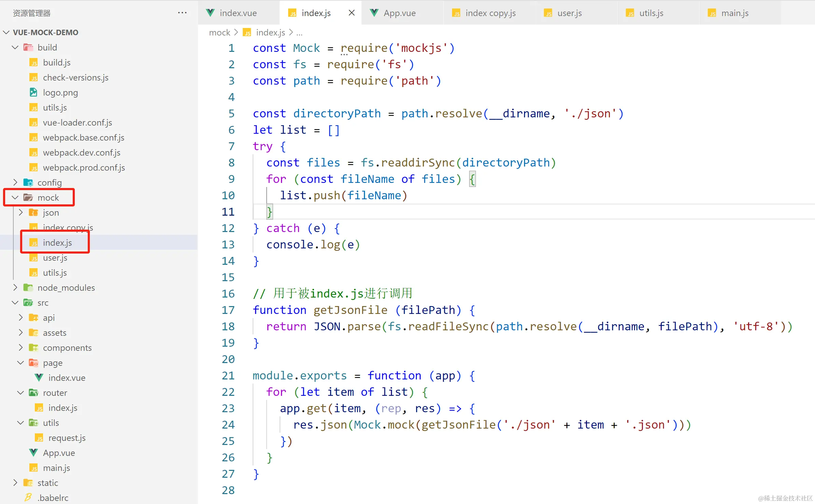Open vue-loader.conf.js file
Image resolution: width=815 pixels, height=504 pixels.
(x=78, y=123)
